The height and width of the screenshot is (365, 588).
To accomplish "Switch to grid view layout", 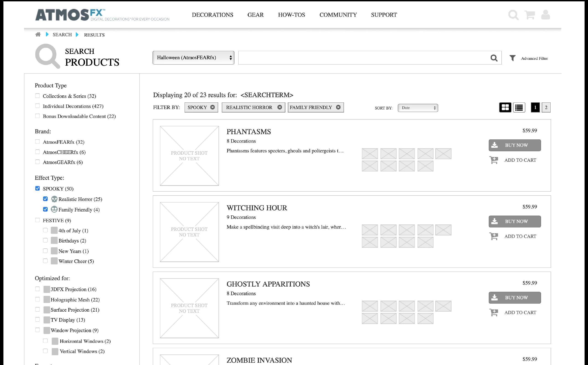I will (x=505, y=107).
